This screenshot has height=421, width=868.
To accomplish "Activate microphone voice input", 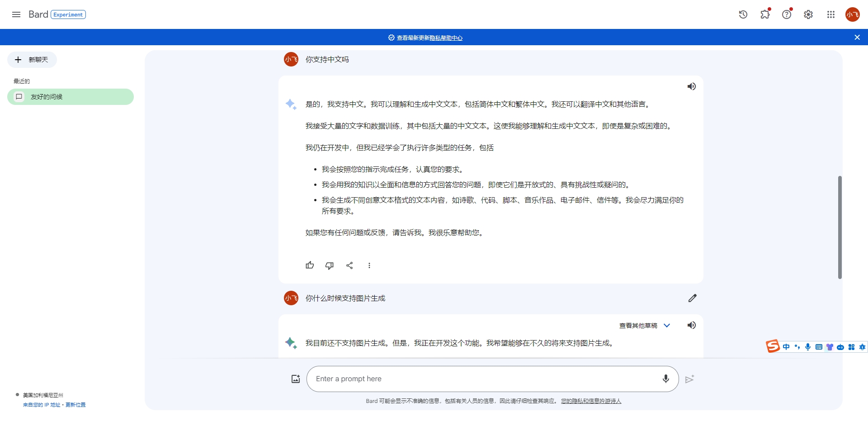I will 666,379.
